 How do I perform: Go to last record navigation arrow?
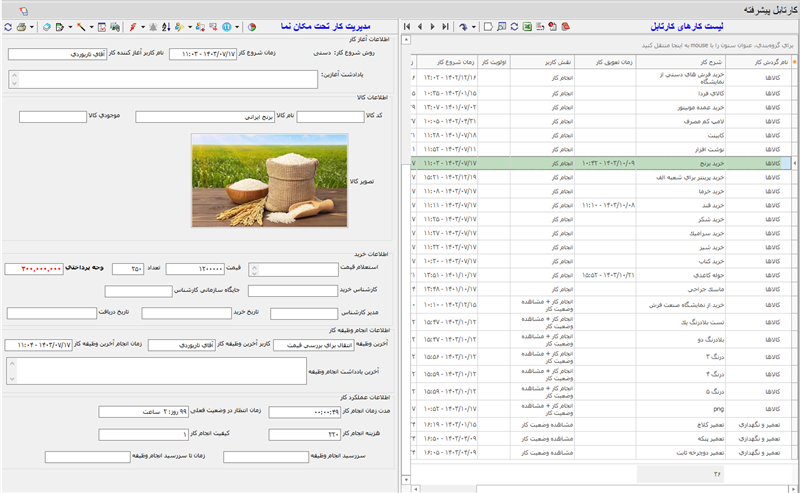(x=445, y=26)
